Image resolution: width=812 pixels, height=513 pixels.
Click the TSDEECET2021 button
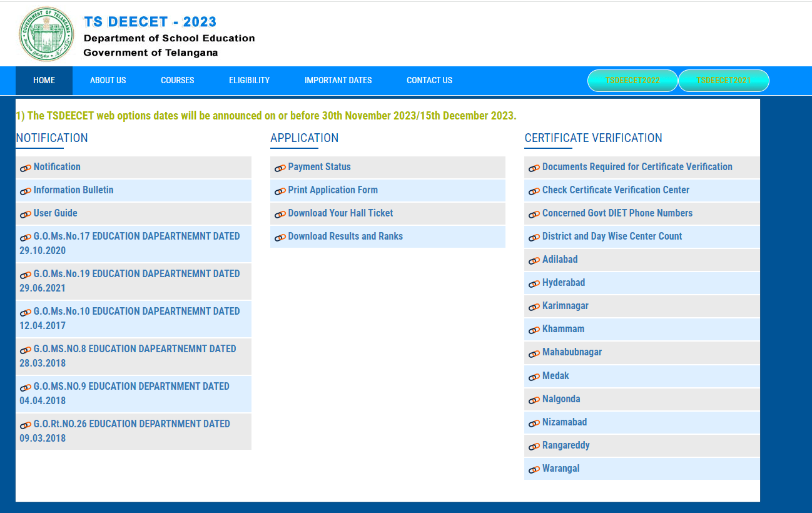point(724,81)
